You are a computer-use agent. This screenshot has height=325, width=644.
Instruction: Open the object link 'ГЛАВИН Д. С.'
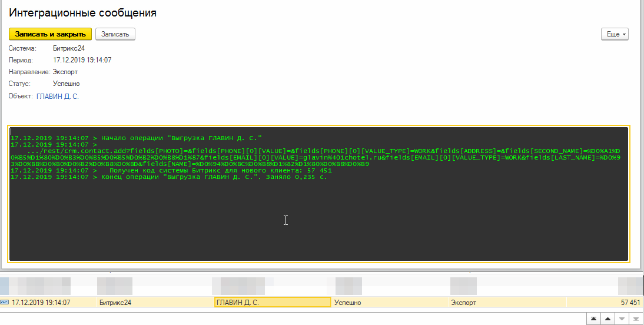pos(58,97)
